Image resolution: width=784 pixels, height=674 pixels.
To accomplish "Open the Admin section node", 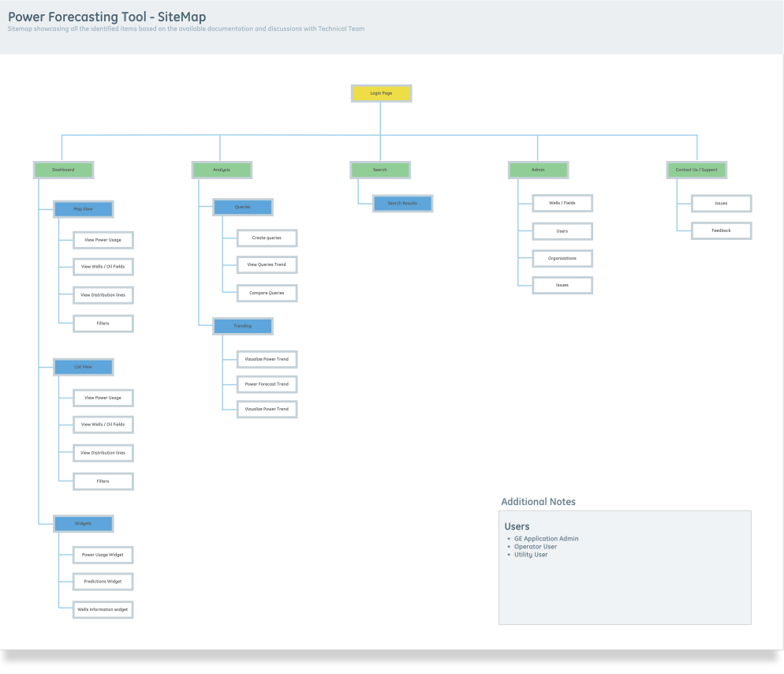I will (538, 170).
